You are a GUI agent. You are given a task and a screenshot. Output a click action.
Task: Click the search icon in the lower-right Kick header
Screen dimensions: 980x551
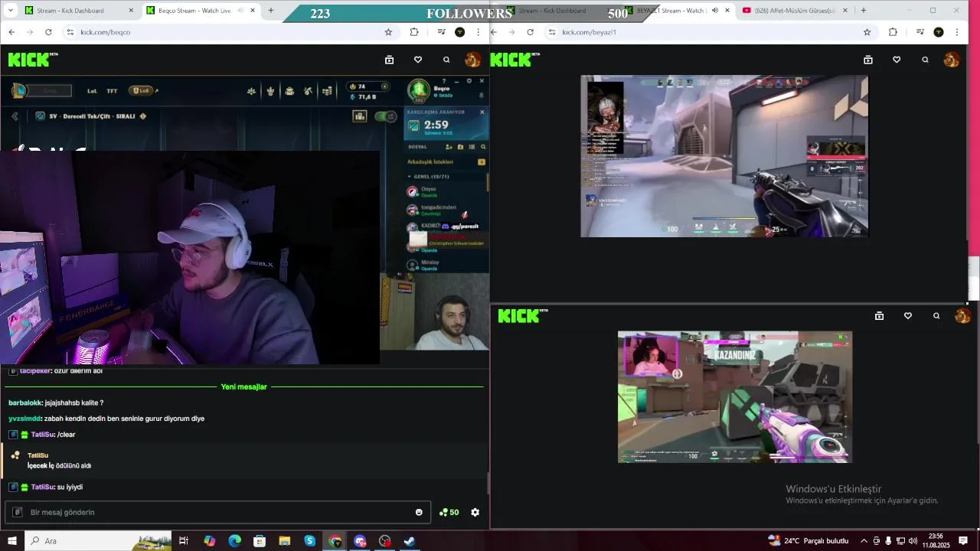click(x=936, y=316)
